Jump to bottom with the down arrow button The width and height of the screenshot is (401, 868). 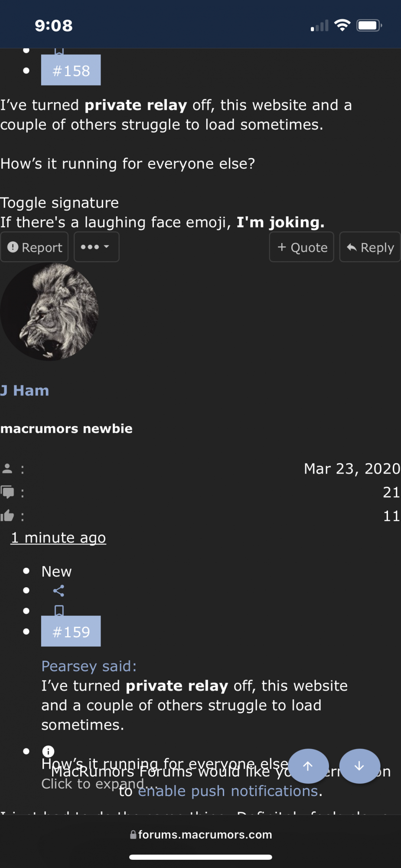pos(359,766)
